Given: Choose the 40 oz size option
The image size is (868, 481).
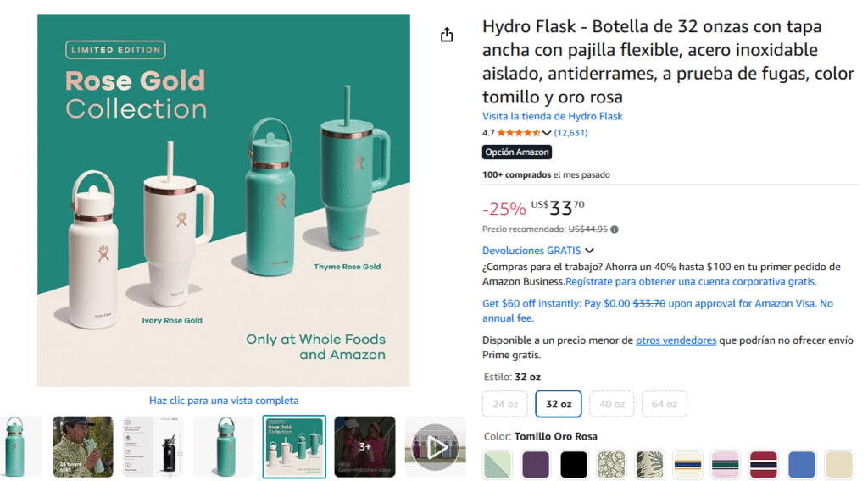Looking at the screenshot, I should point(612,404).
